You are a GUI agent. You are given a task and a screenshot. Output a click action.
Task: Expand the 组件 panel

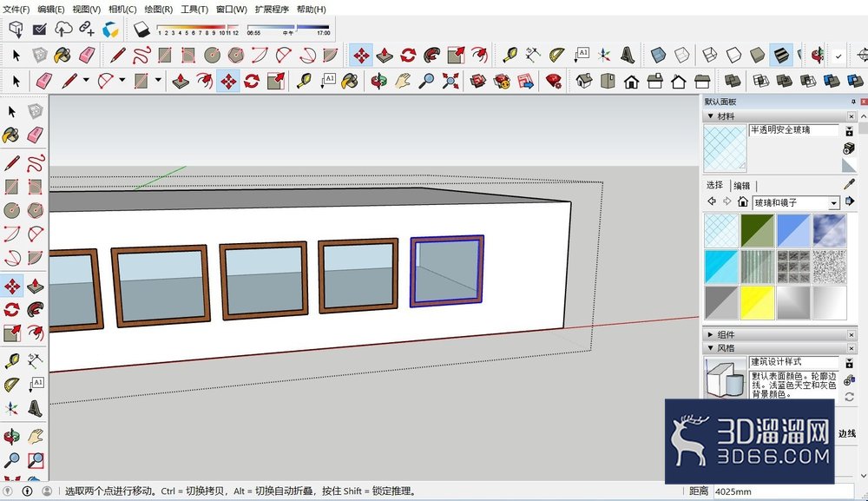710,334
